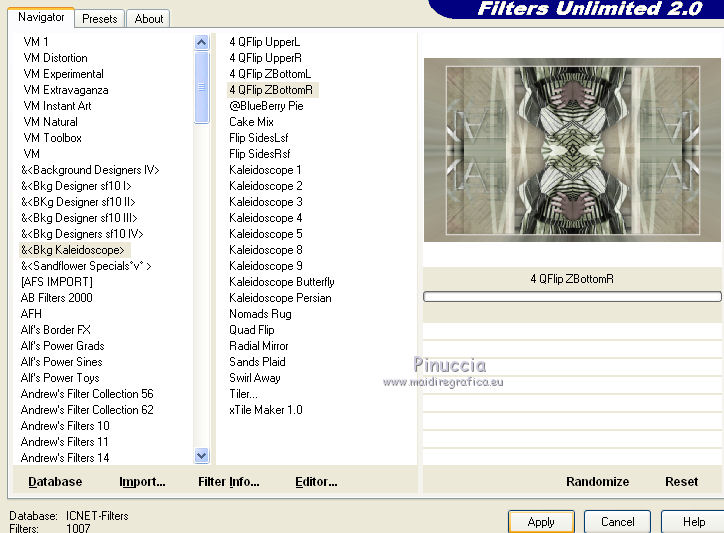Select Andrew's Filter Collection 56

click(87, 394)
